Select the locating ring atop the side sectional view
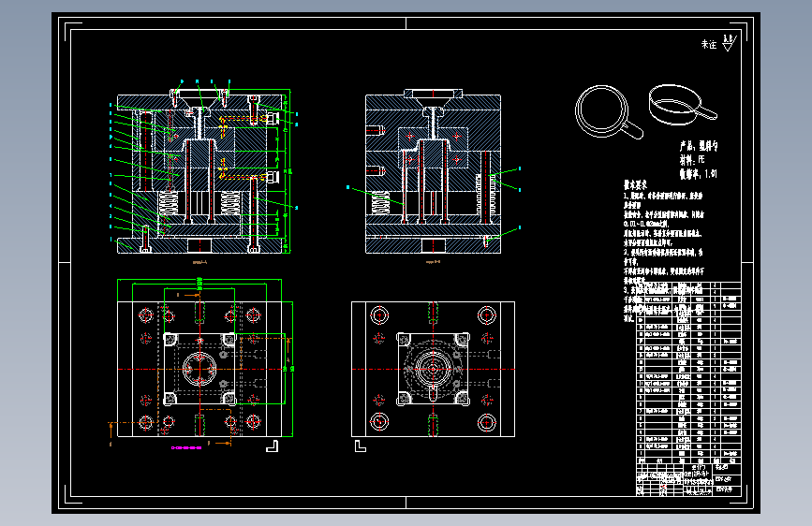812x526 pixels. [x=433, y=94]
